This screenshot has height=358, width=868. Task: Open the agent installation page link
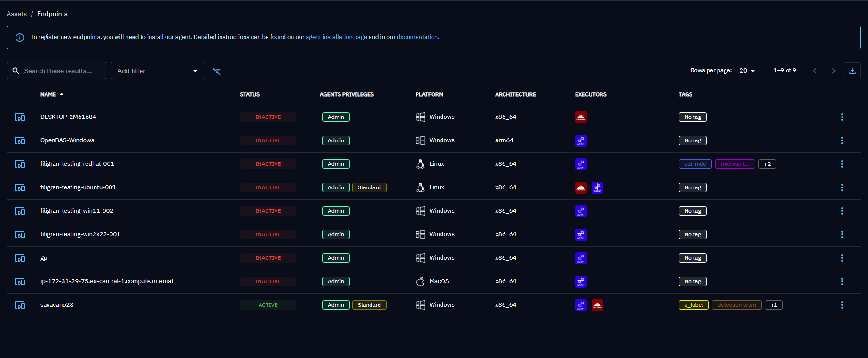coord(336,37)
